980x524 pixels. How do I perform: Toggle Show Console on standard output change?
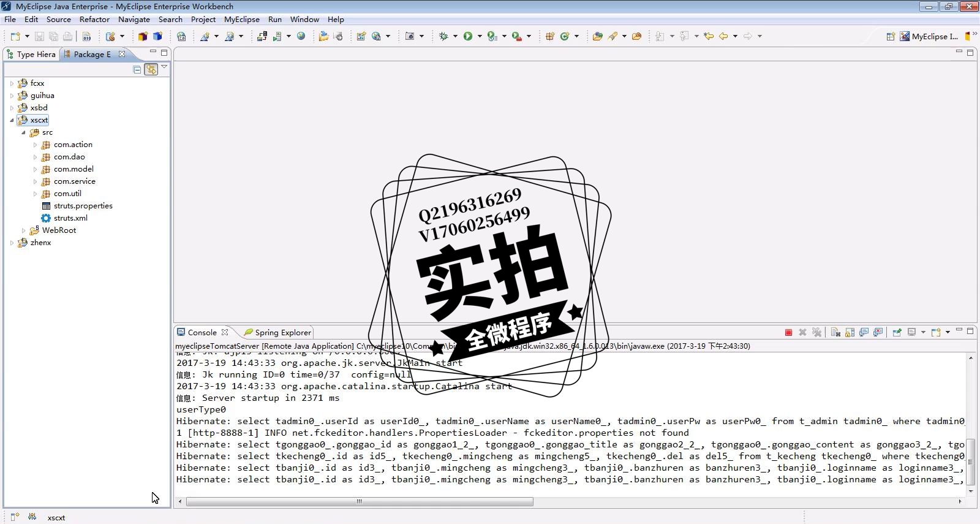(864, 332)
